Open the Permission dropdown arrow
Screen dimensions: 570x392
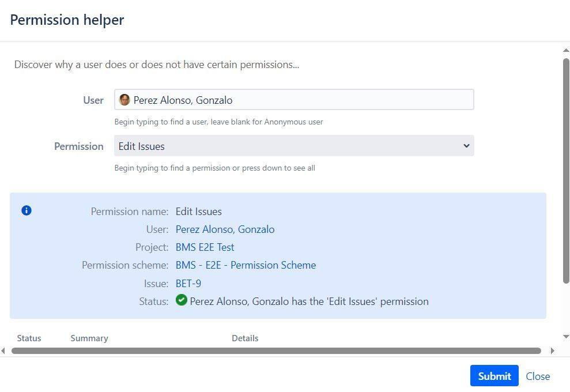tap(466, 146)
